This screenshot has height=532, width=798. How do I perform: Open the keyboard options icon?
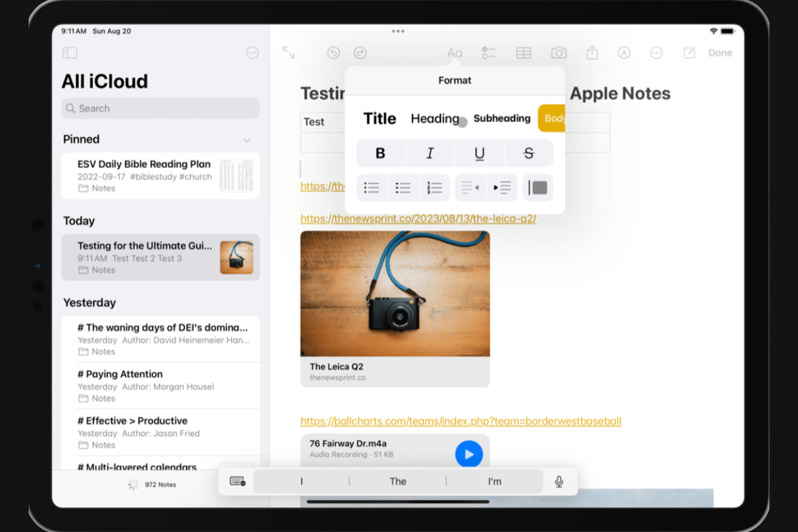point(237,481)
